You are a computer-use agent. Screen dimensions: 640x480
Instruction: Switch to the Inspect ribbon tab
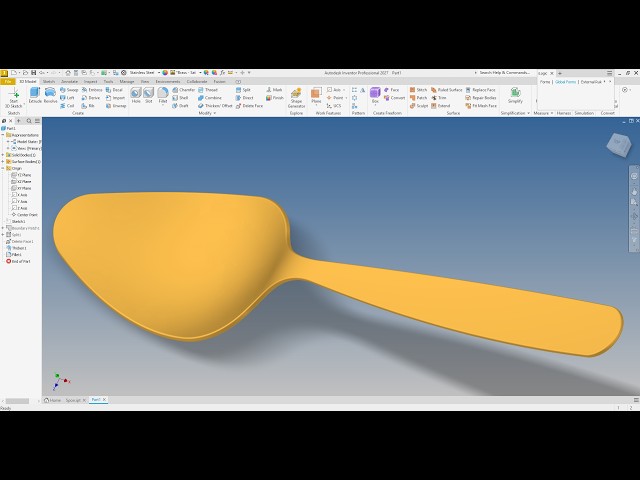tap(90, 82)
